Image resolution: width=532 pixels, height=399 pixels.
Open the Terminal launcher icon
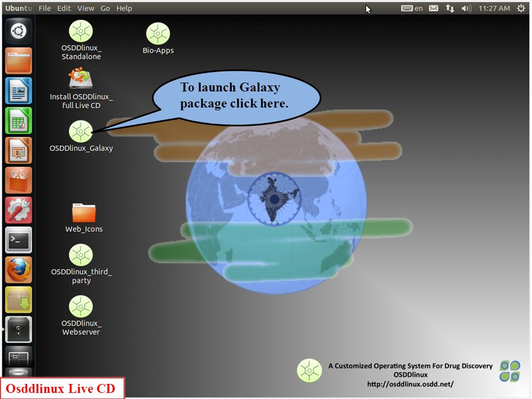point(19,240)
